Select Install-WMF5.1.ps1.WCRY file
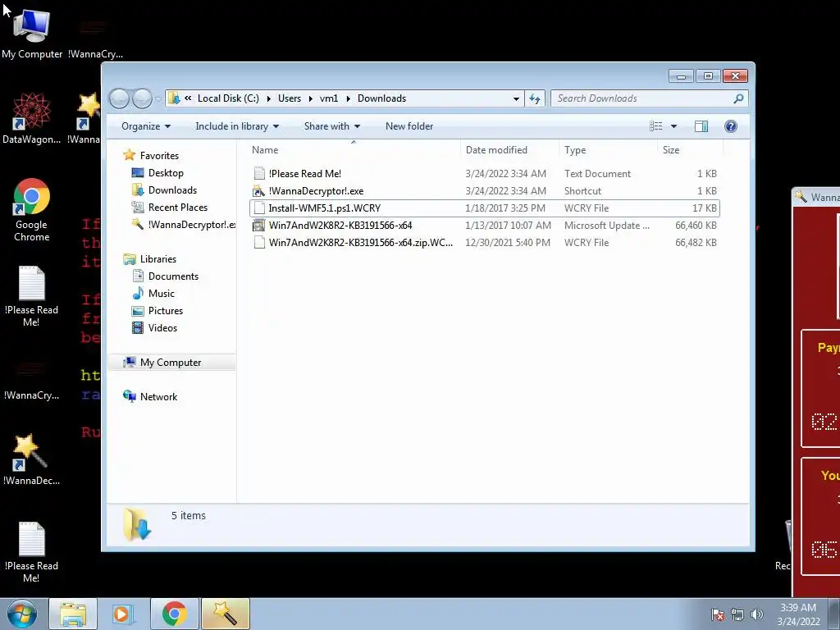 485,208
